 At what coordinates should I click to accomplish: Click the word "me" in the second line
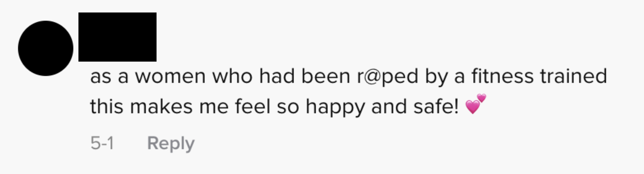tap(214, 107)
